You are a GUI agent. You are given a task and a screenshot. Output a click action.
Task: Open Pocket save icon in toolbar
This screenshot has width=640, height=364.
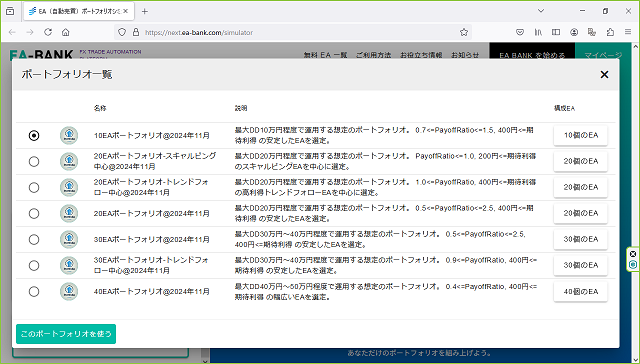tap(520, 32)
